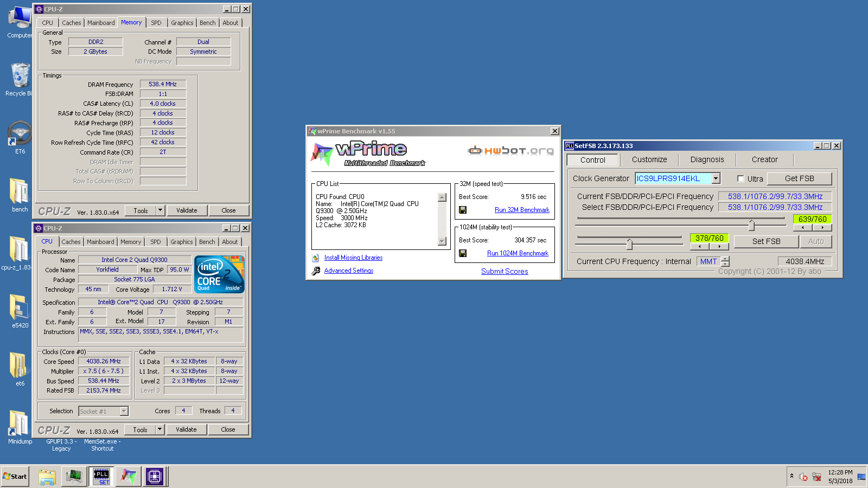Image resolution: width=868 pixels, height=488 pixels.
Task: Click right arrow below the 378/760 value
Action: click(x=719, y=247)
